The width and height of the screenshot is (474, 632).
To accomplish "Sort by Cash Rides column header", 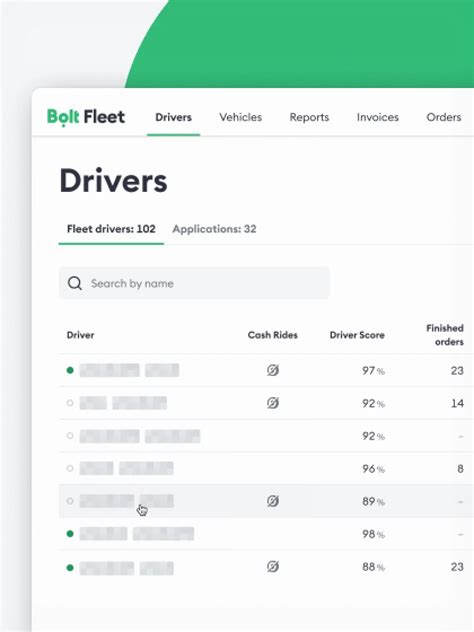I will click(272, 335).
